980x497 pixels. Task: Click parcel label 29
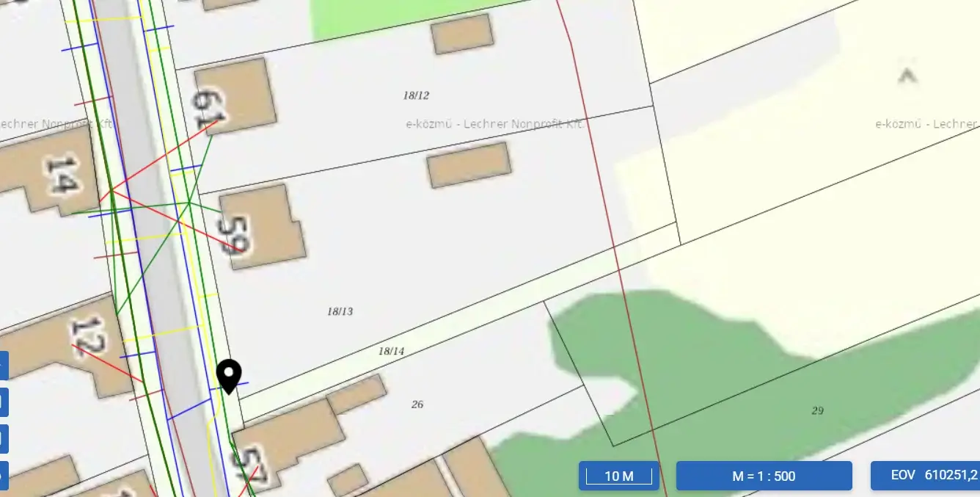click(x=817, y=410)
